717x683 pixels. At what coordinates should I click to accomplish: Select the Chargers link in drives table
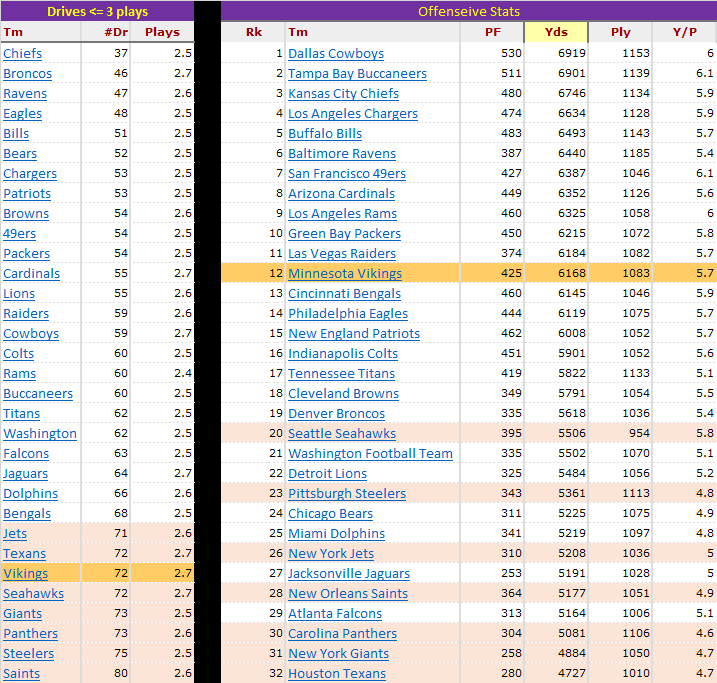click(x=30, y=174)
